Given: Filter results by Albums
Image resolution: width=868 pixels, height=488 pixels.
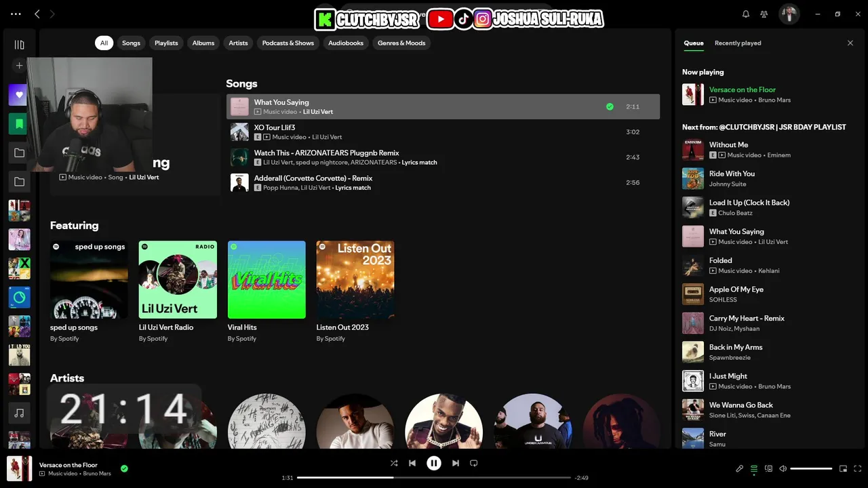Looking at the screenshot, I should [x=203, y=43].
